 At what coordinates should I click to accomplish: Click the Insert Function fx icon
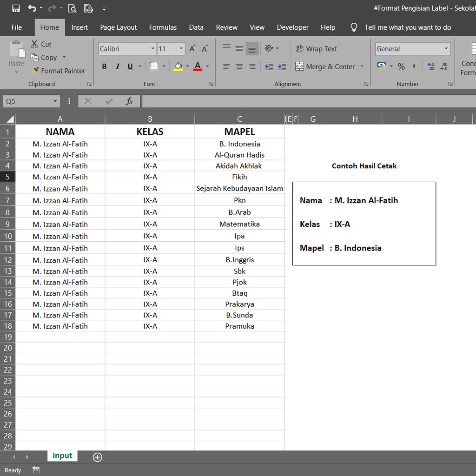129,101
